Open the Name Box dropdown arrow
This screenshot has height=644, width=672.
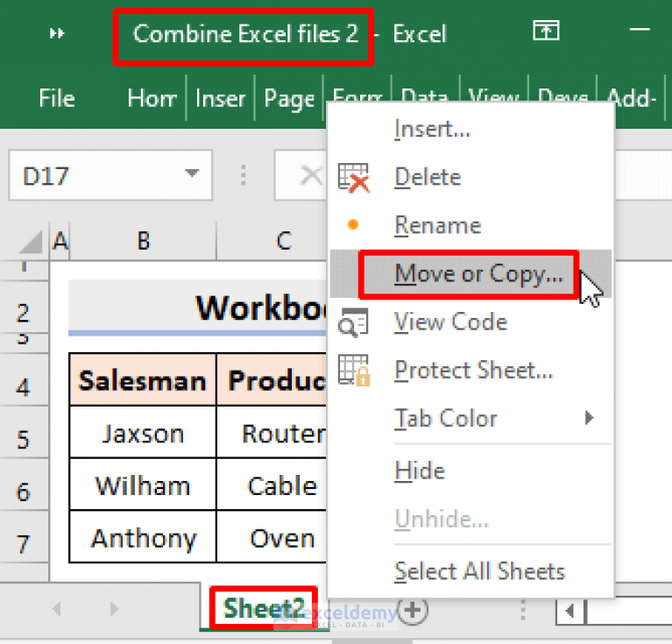pos(192,173)
